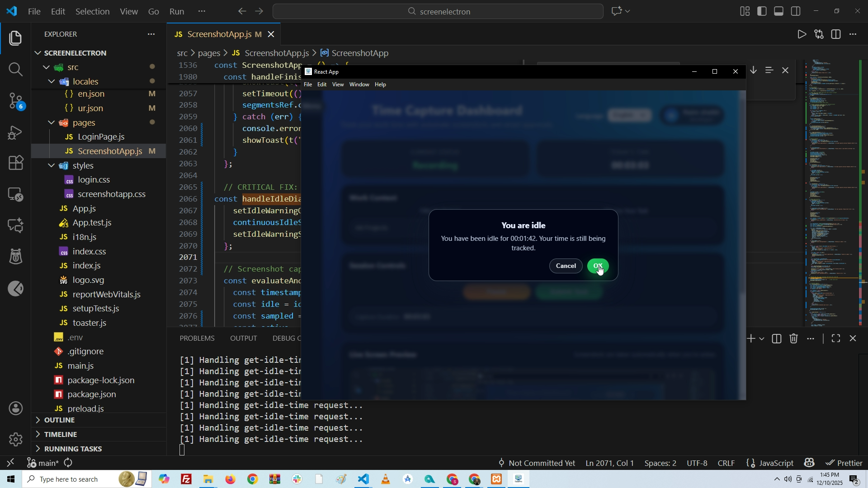Click the Run Code play icon
This screenshot has height=488, width=868.
tap(802, 34)
